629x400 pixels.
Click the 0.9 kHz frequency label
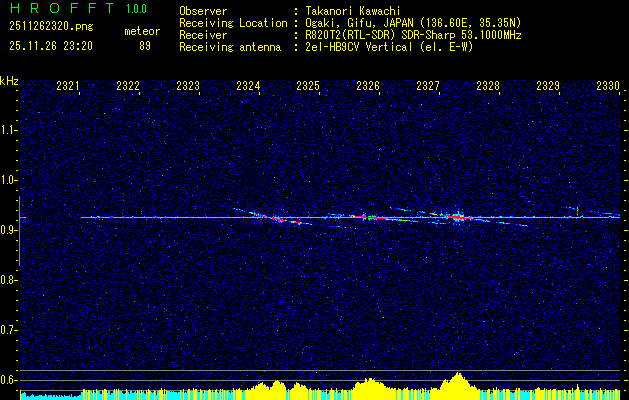[8, 230]
